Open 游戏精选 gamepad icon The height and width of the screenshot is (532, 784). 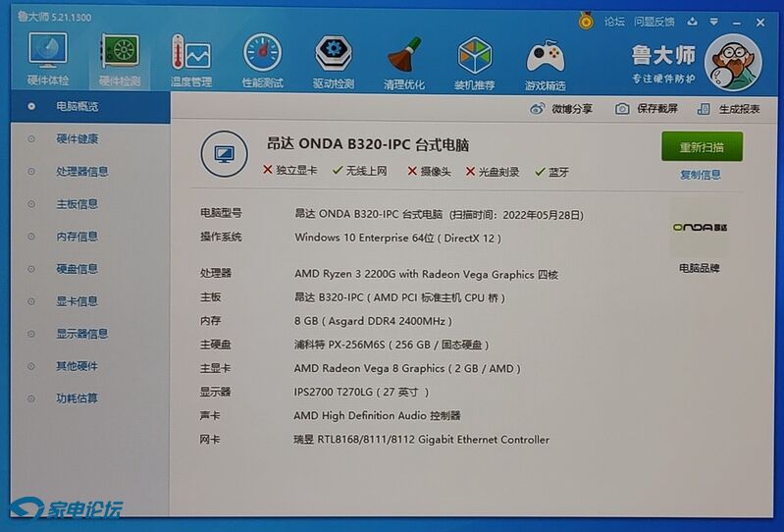[x=545, y=64]
